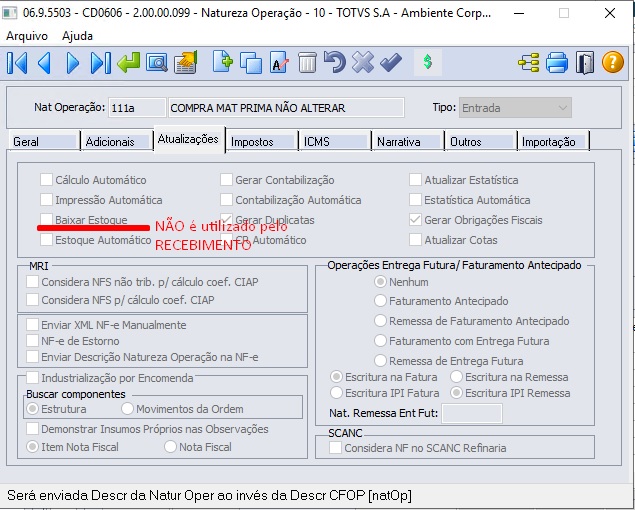Toggle Atualizar Estatística checkbox
The height and width of the screenshot is (510, 635).
[415, 179]
